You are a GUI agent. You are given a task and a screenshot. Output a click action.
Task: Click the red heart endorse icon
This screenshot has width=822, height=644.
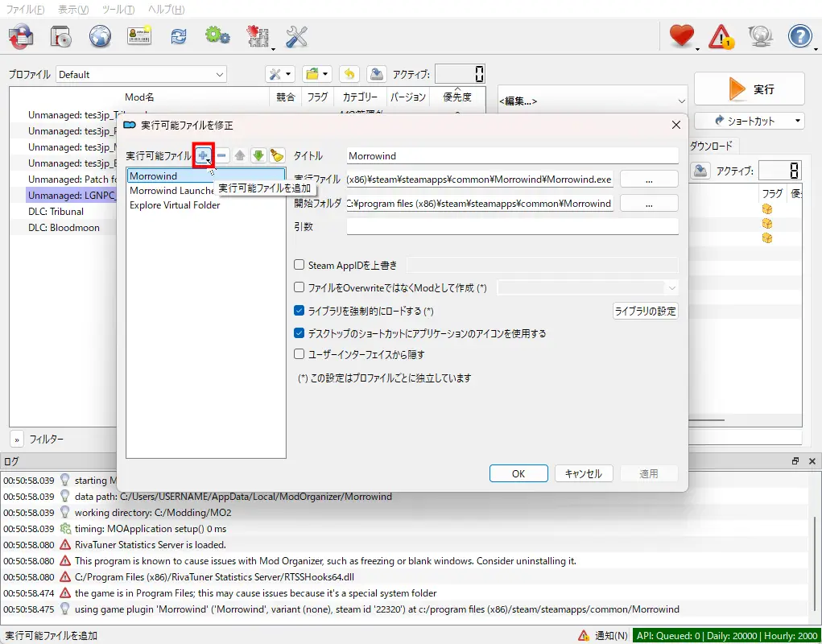click(x=681, y=36)
